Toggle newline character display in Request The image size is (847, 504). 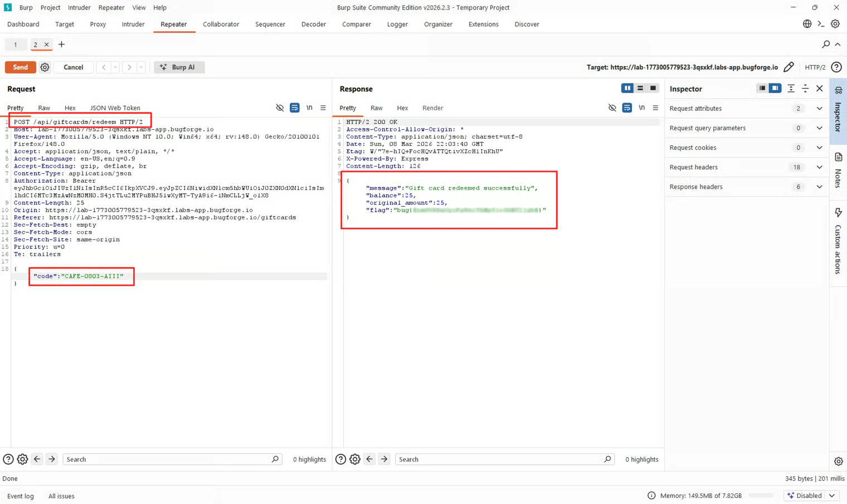[x=309, y=108]
